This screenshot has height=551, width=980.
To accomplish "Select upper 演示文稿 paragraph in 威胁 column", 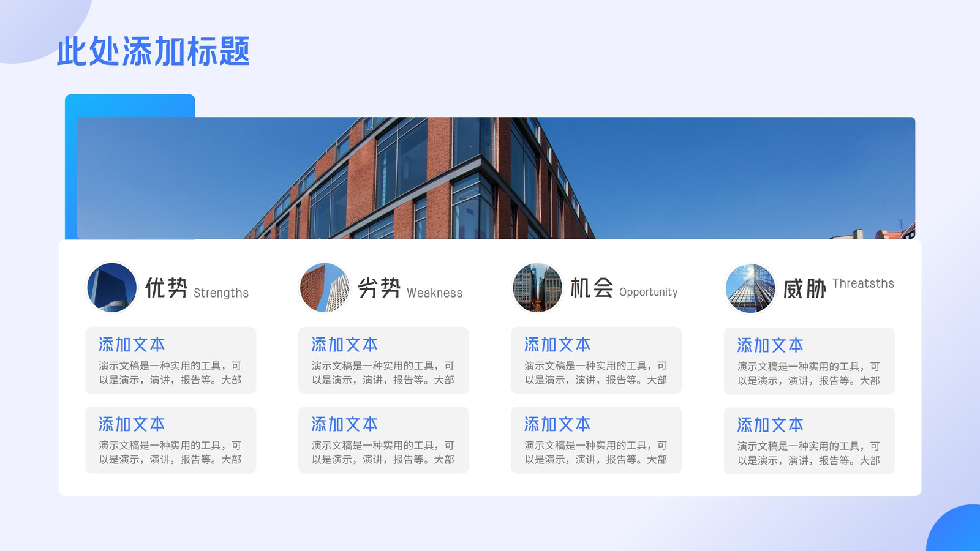I will pos(809,373).
